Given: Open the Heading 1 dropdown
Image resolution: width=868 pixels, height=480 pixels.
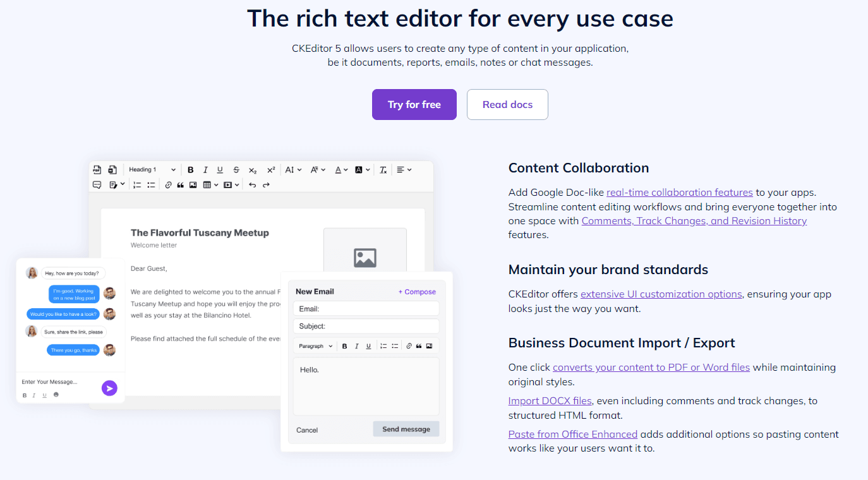Looking at the screenshot, I should 150,169.
